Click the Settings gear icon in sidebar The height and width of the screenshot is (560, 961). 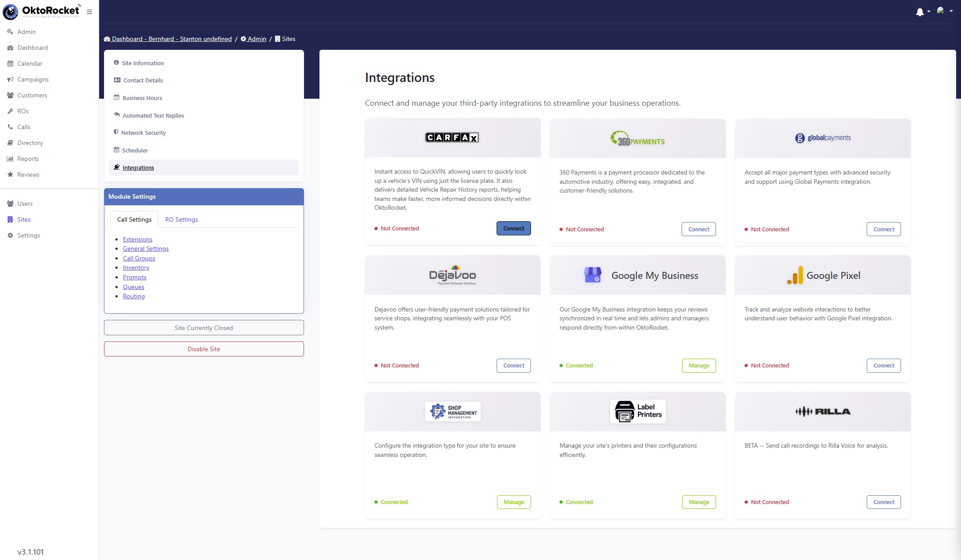[10, 235]
